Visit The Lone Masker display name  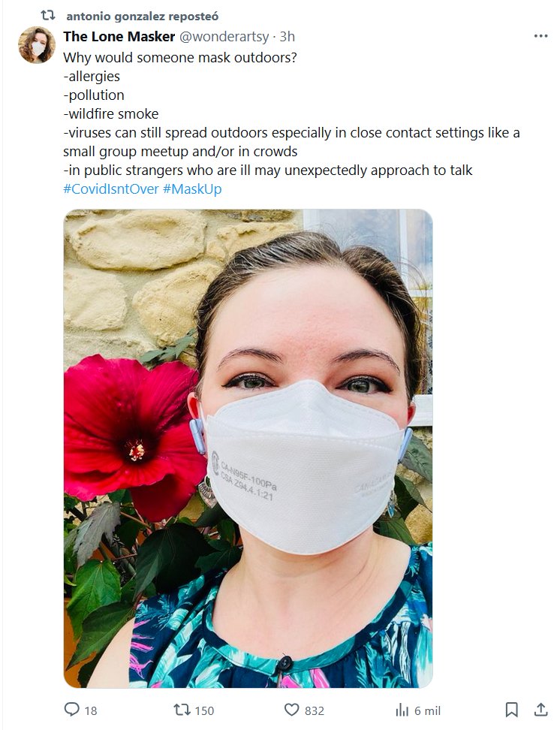[x=119, y=36]
